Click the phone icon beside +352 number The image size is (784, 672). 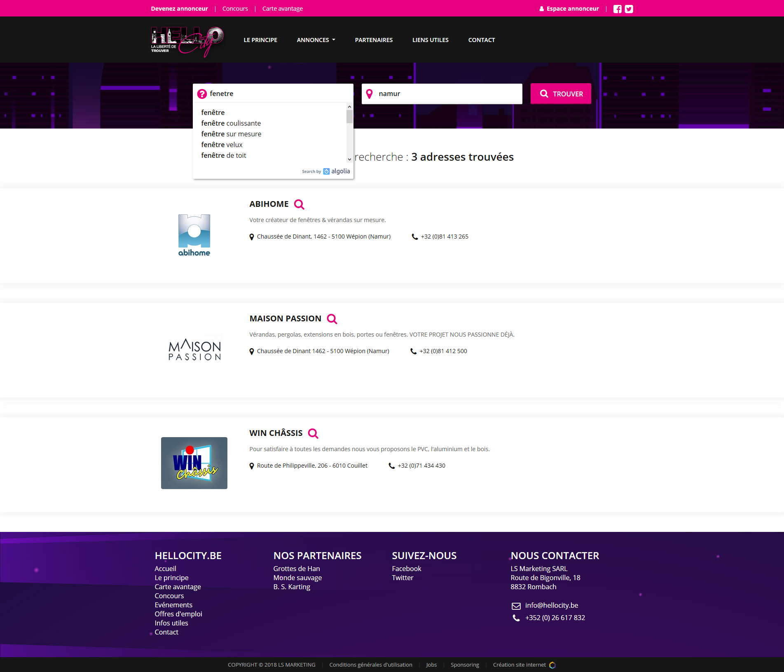pyautogui.click(x=516, y=618)
